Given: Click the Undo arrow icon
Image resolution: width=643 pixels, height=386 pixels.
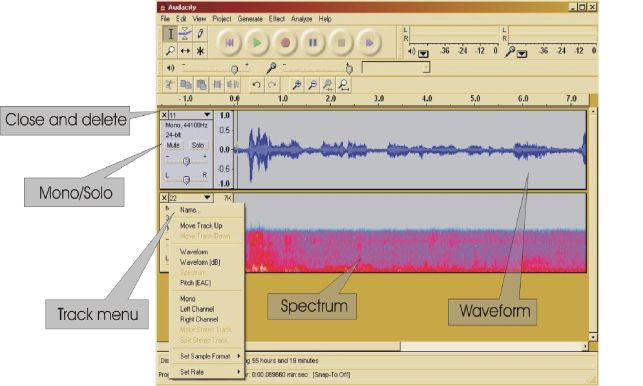Looking at the screenshot, I should point(256,85).
